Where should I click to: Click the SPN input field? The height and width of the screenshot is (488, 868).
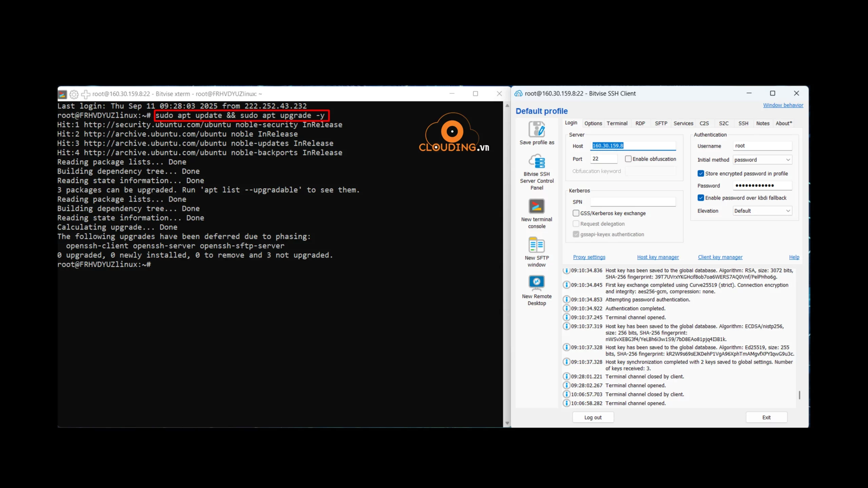coord(633,202)
